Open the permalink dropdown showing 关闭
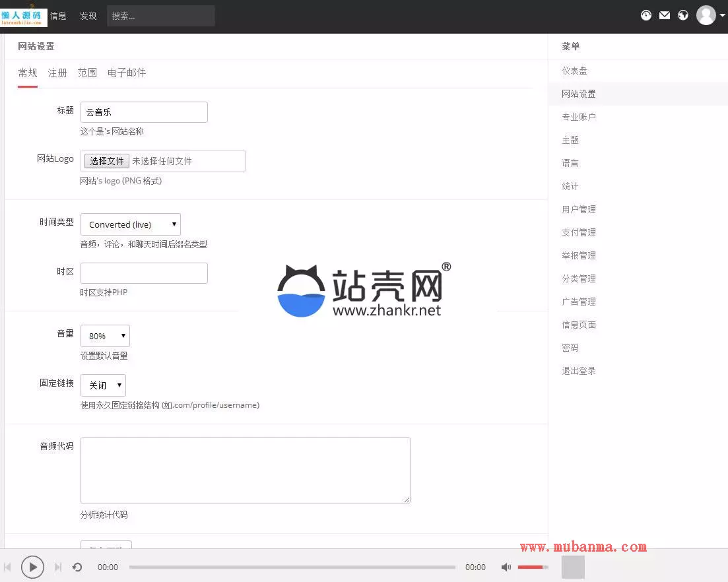Viewport: 728px width, 582px height. pyautogui.click(x=103, y=385)
